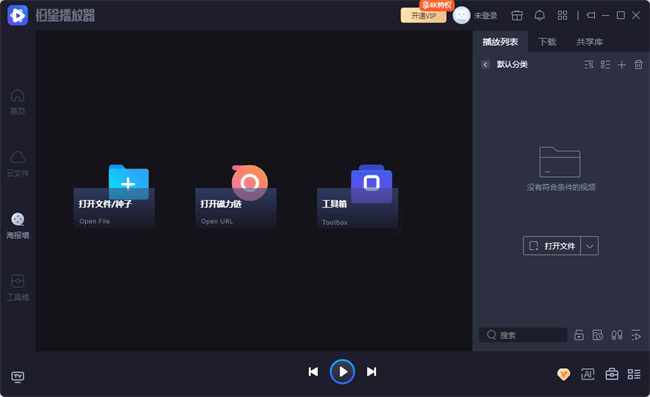Image resolution: width=650 pixels, height=397 pixels.
Task: Switch to the 共享库 tab
Action: pos(589,42)
